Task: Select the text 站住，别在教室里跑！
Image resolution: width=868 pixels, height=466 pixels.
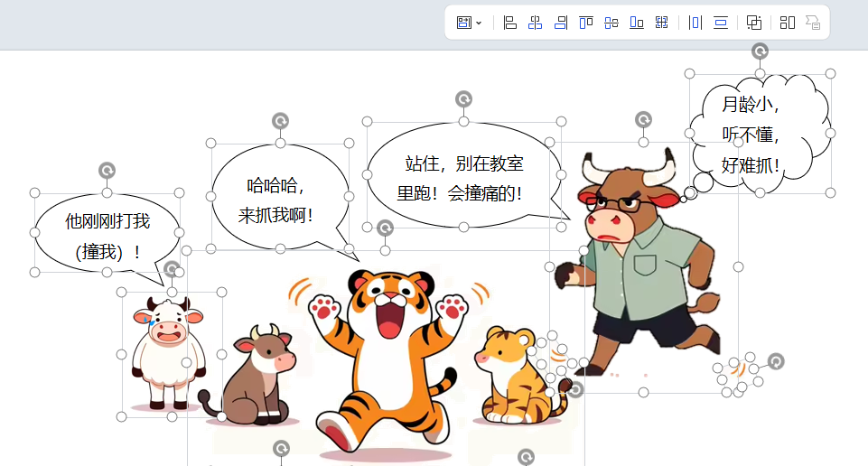Action: tap(460, 179)
